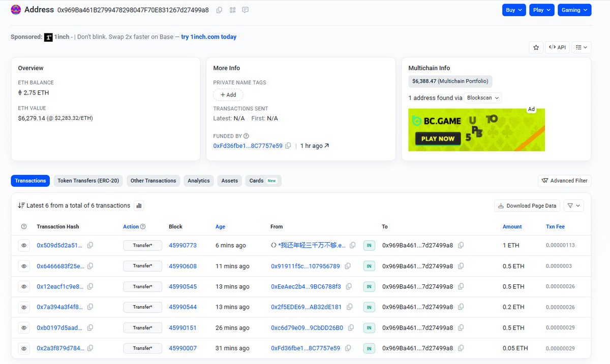Preview transaction 0x6466683f25e with eye icon

click(x=24, y=266)
